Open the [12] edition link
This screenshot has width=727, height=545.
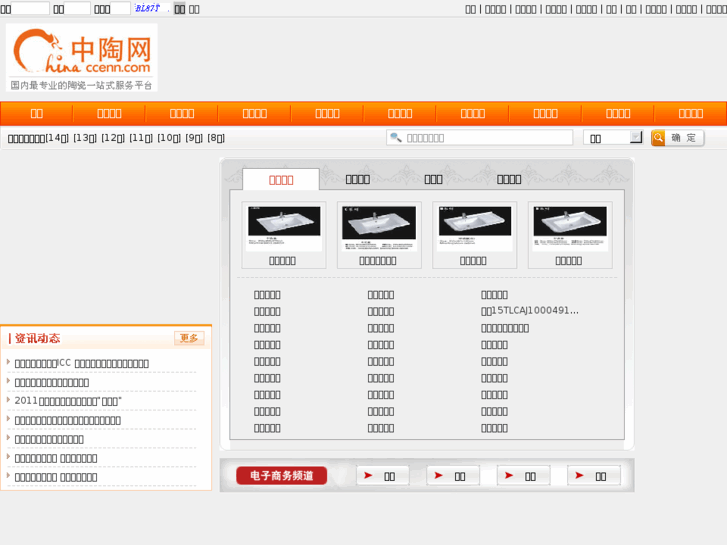pos(113,138)
